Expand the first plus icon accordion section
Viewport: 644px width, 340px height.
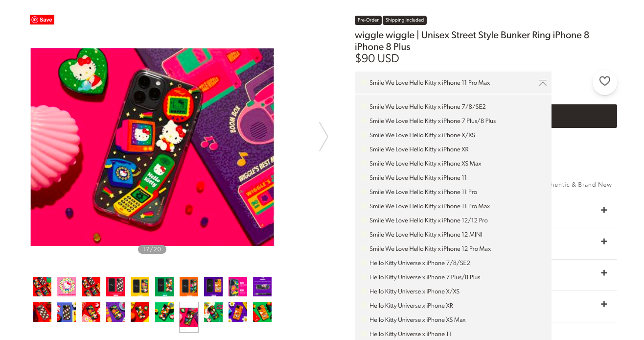(x=604, y=210)
